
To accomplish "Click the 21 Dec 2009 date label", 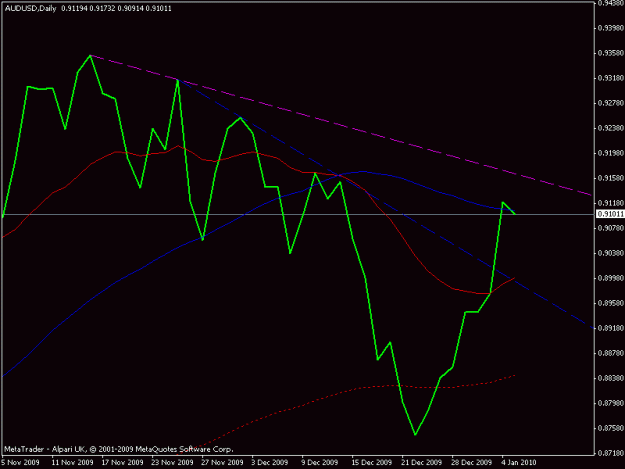I will [x=422, y=463].
